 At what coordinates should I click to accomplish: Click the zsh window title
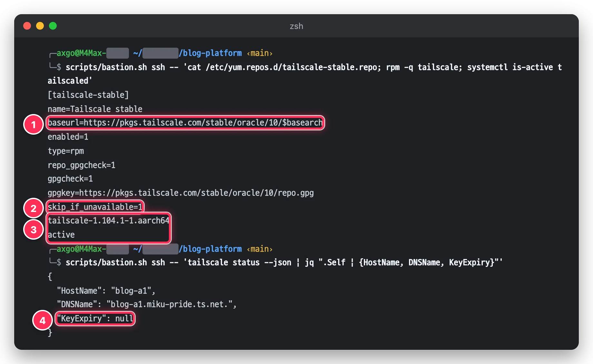coord(296,26)
